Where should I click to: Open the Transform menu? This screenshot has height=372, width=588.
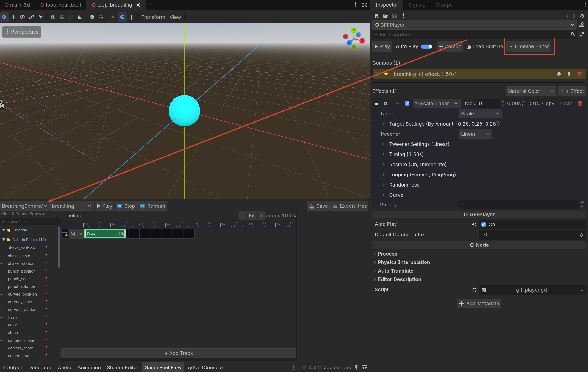[153, 17]
